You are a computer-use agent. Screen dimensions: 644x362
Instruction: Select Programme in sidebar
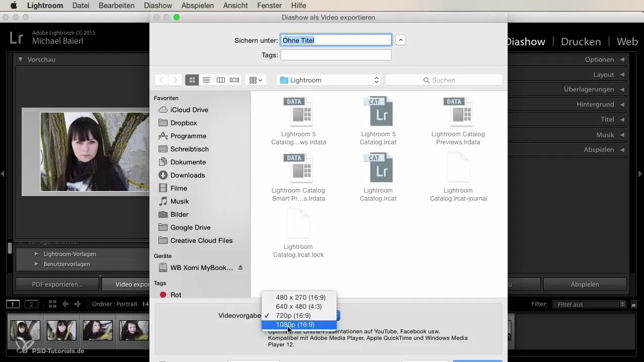pyautogui.click(x=188, y=136)
